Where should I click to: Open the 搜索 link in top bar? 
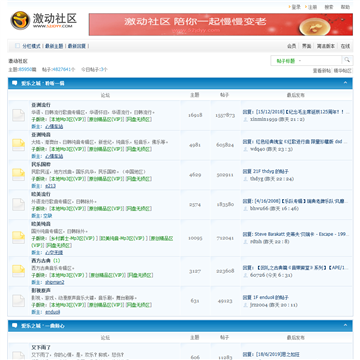pos(329,7)
